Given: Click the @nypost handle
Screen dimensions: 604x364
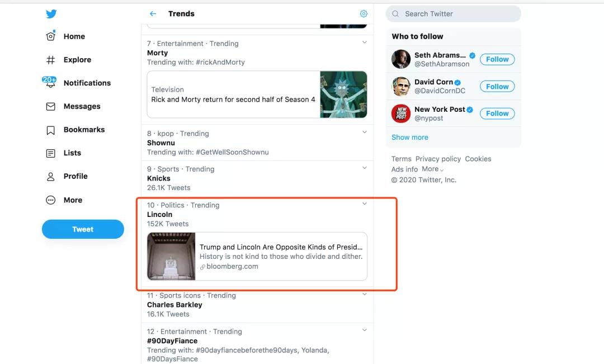Looking at the screenshot, I should click(x=429, y=118).
